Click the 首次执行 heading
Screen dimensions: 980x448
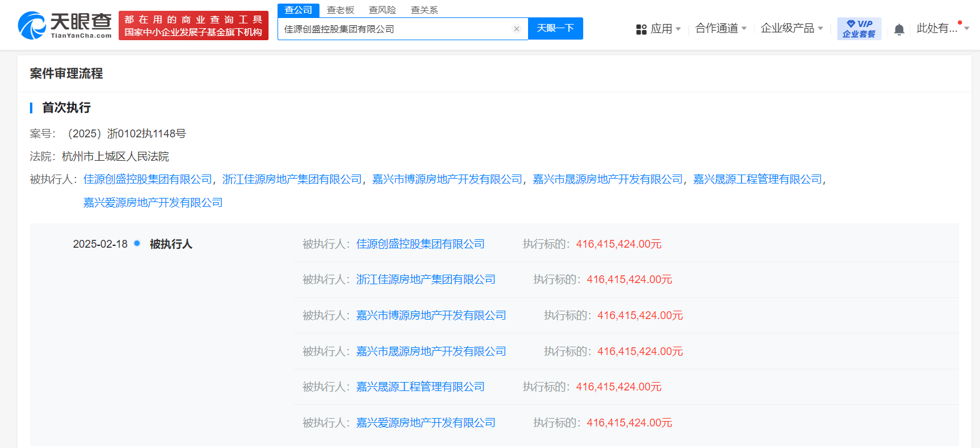click(67, 108)
